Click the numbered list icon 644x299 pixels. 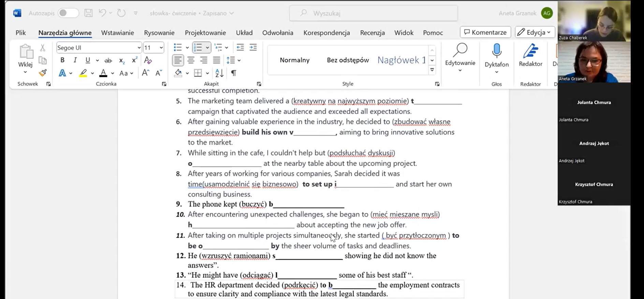pyautogui.click(x=198, y=47)
